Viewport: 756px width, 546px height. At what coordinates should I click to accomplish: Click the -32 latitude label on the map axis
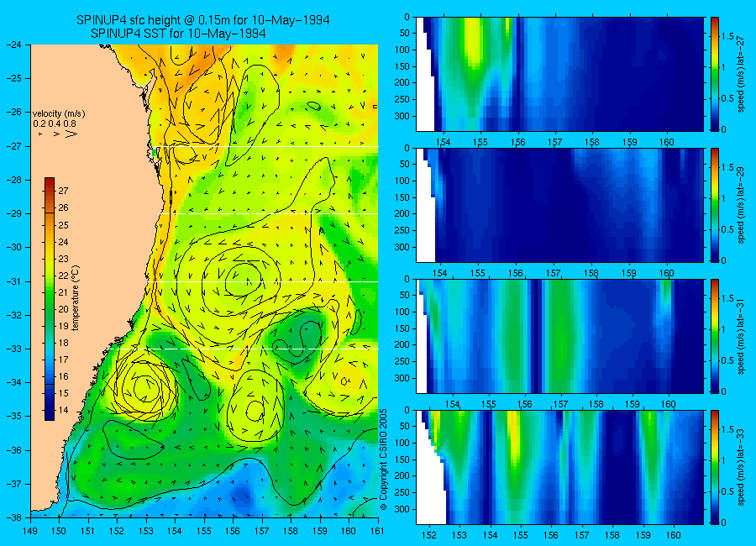click(x=13, y=315)
